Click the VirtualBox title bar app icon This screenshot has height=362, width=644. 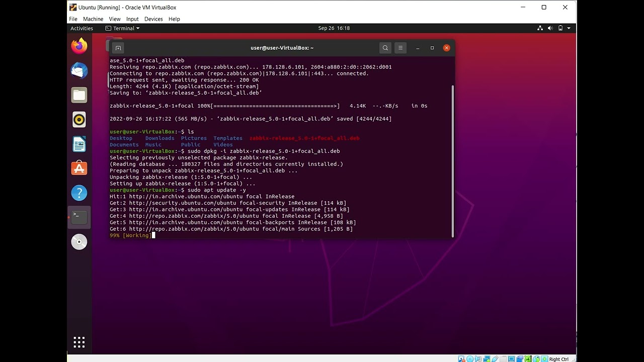pyautogui.click(x=73, y=8)
